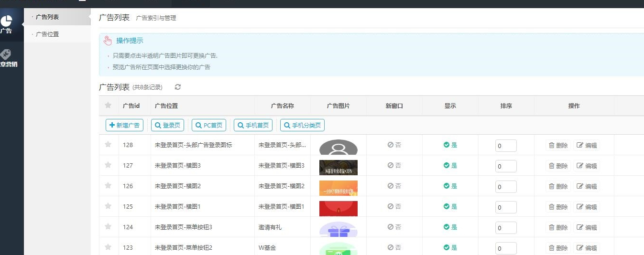The image size is (644, 255).
Task: Toggle 显示 是 for ad 124
Action: 450,227
